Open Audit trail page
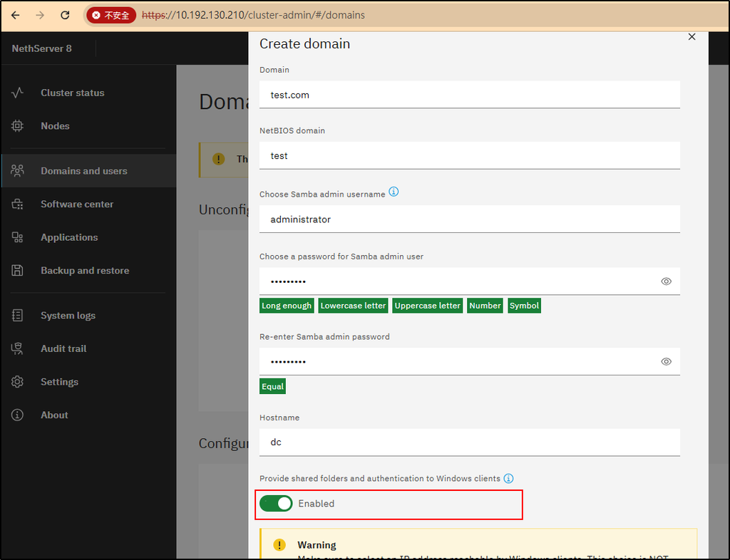This screenshot has width=730, height=560. point(88,348)
